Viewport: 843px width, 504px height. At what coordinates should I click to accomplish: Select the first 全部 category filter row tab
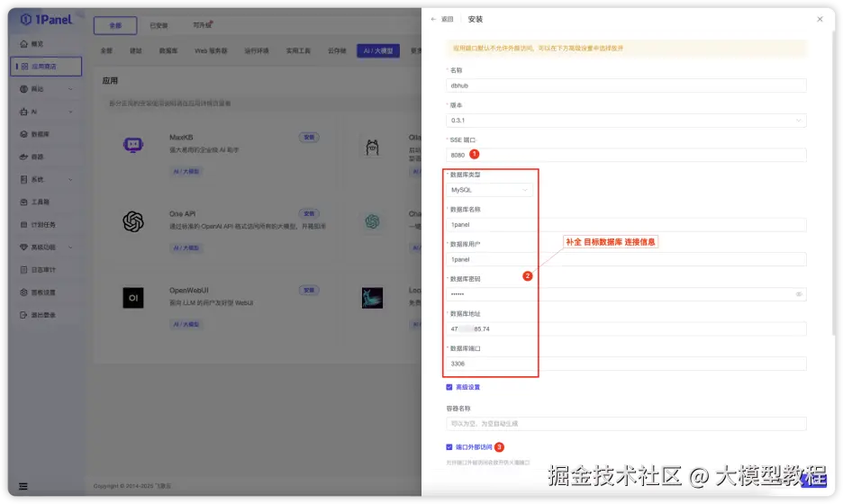(x=106, y=50)
